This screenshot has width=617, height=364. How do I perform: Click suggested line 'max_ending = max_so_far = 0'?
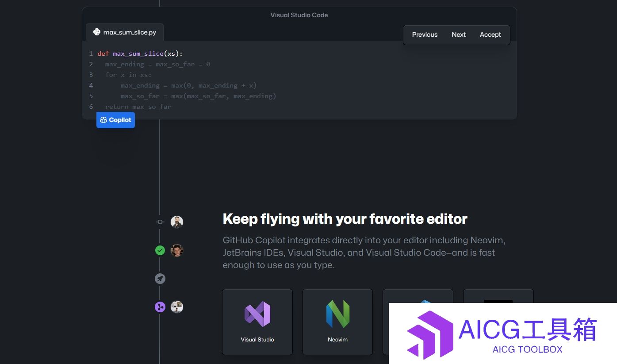[x=157, y=64]
